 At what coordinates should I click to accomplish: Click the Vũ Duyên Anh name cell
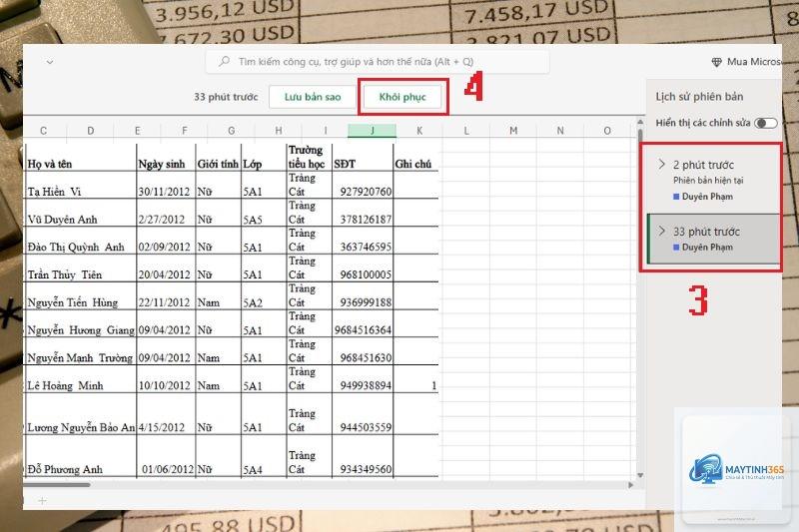click(x=81, y=213)
